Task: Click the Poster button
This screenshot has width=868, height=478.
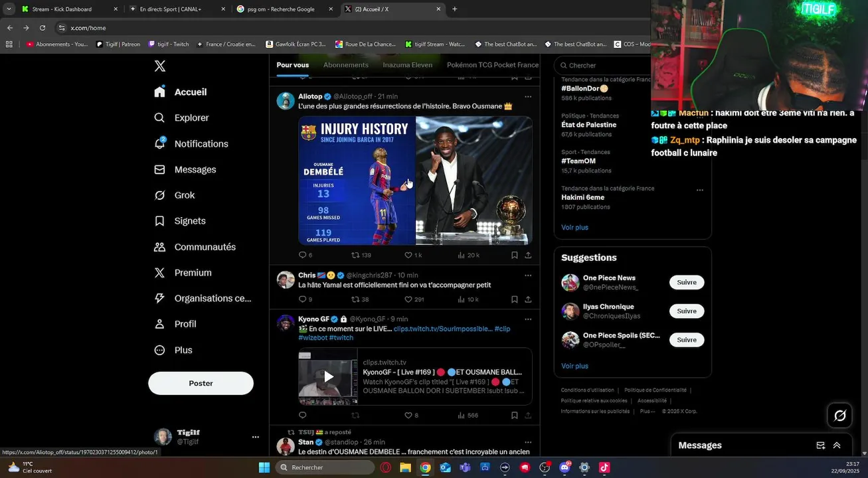Action: point(201,383)
